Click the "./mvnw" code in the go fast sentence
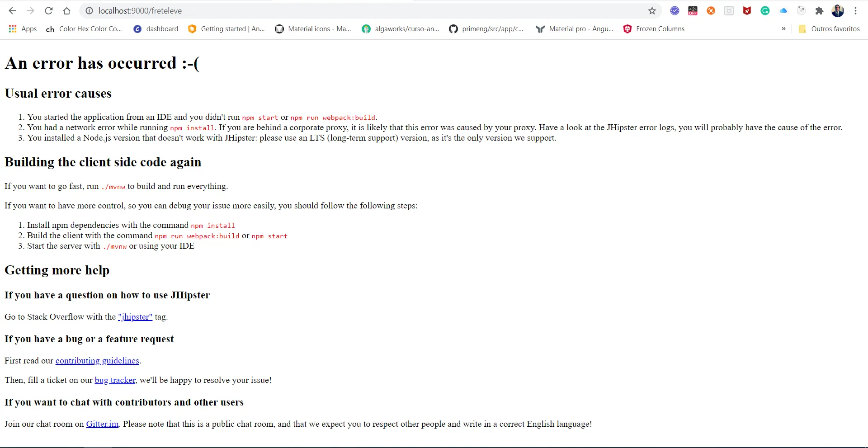 pyautogui.click(x=113, y=187)
